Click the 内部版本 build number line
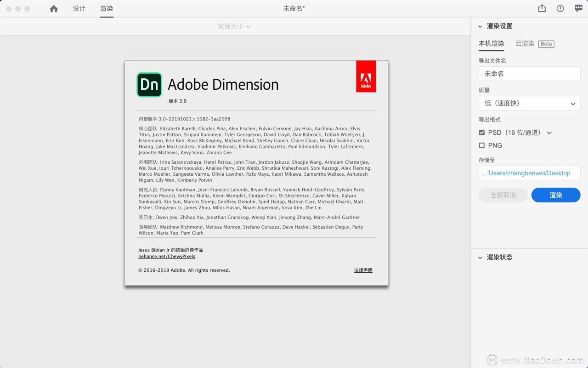 point(185,119)
